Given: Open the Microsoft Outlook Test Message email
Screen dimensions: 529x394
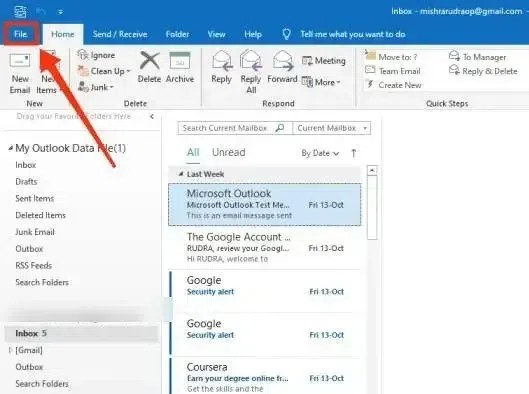Looking at the screenshot, I should click(x=264, y=204).
